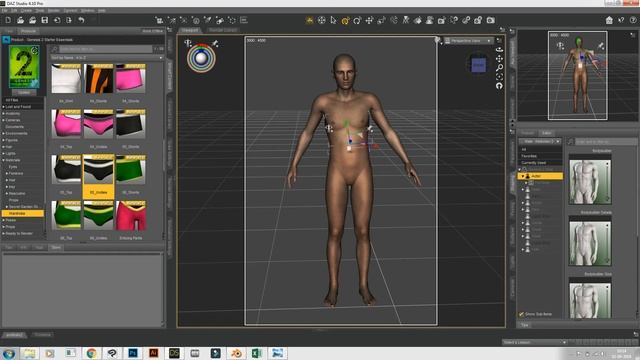Select the Wardrobe category
The width and height of the screenshot is (640, 360).
coord(22,213)
